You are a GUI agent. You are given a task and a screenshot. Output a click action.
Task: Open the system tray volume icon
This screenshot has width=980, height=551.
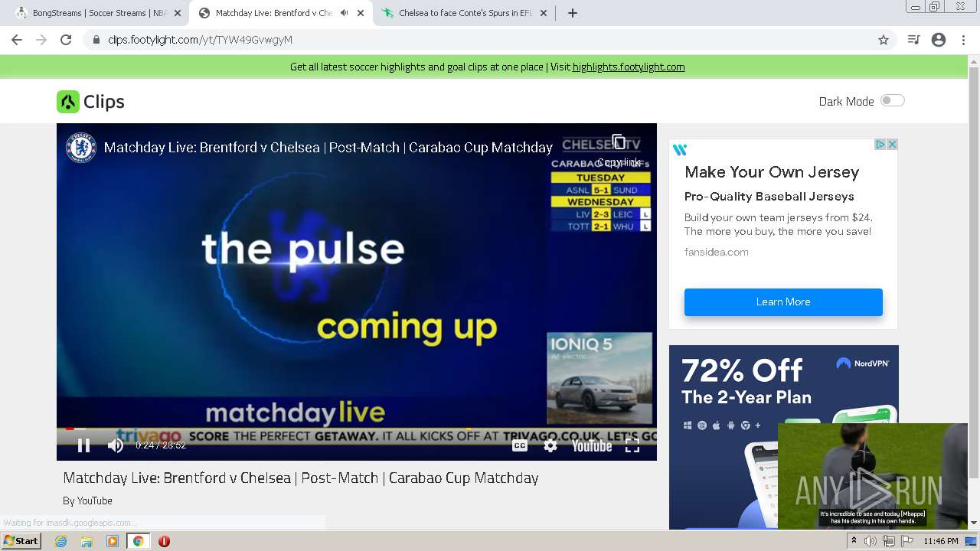(x=871, y=541)
